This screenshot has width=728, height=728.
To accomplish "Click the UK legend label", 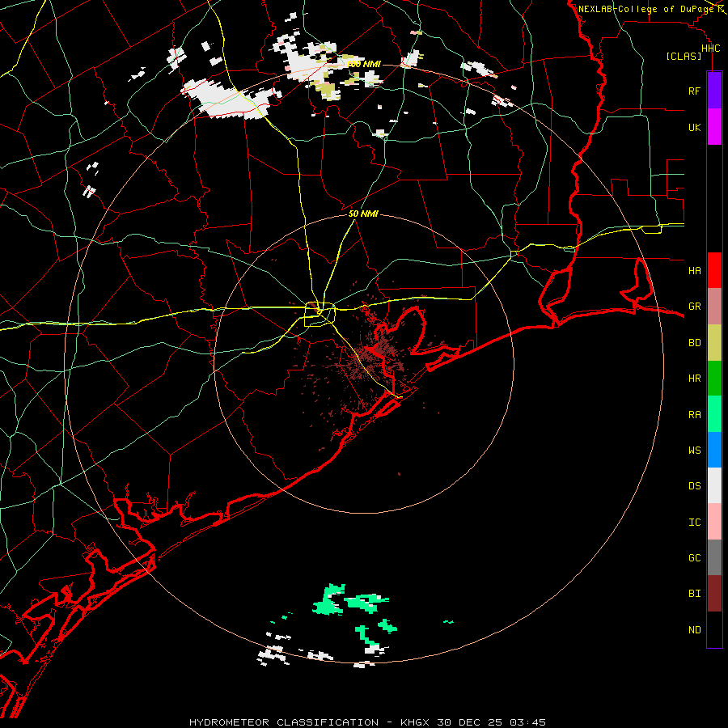I will 694,127.
